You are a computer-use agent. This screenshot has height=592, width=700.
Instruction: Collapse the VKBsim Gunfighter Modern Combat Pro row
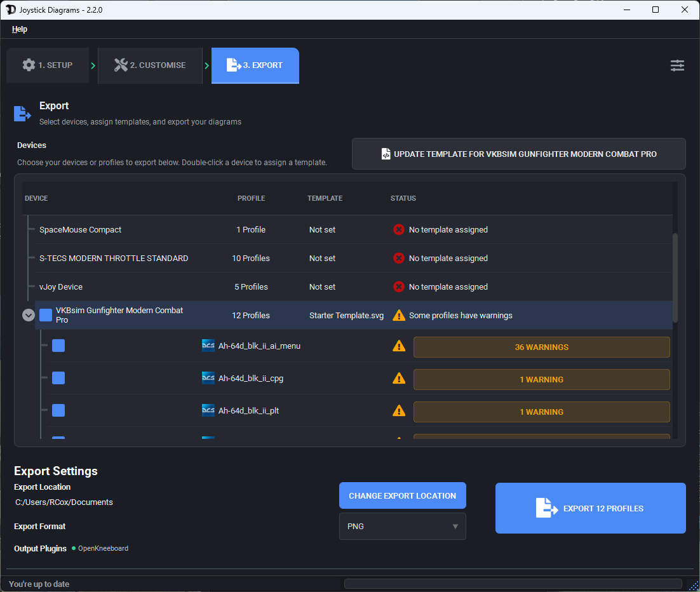(29, 315)
